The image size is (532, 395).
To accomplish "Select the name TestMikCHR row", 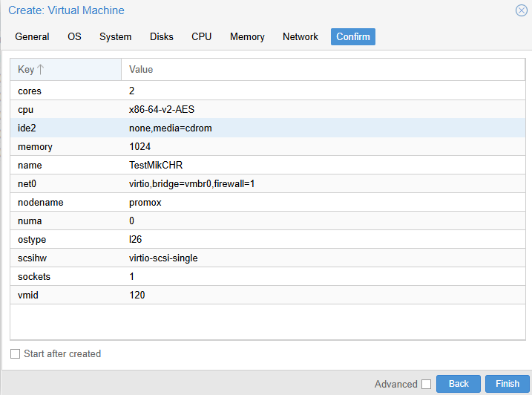I will 268,165.
